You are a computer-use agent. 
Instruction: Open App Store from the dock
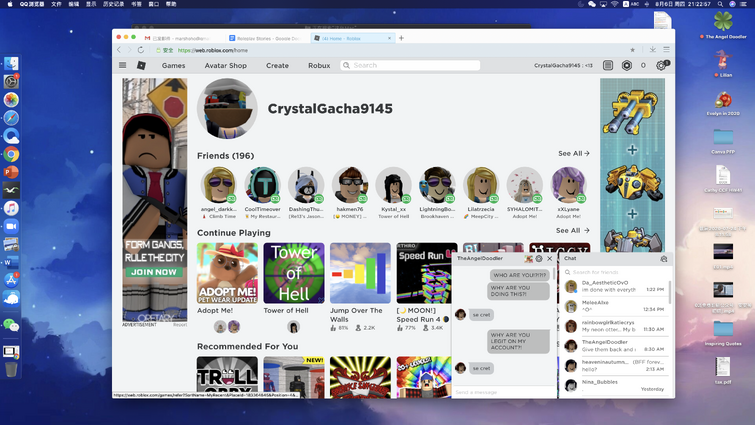(x=11, y=280)
